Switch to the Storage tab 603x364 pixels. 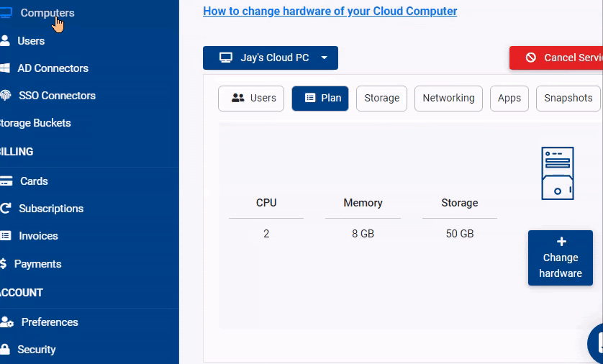pos(381,99)
